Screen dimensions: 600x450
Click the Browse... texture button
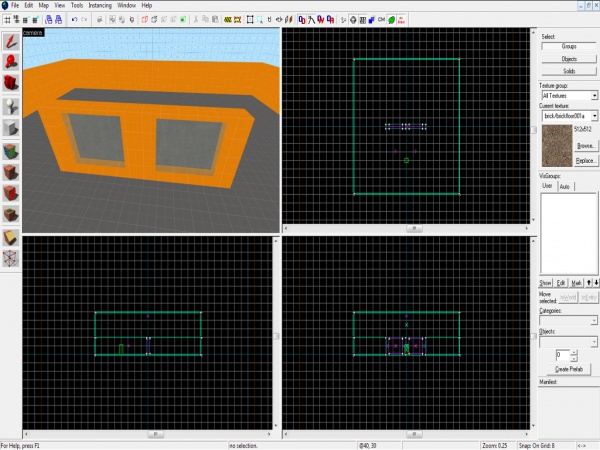585,146
